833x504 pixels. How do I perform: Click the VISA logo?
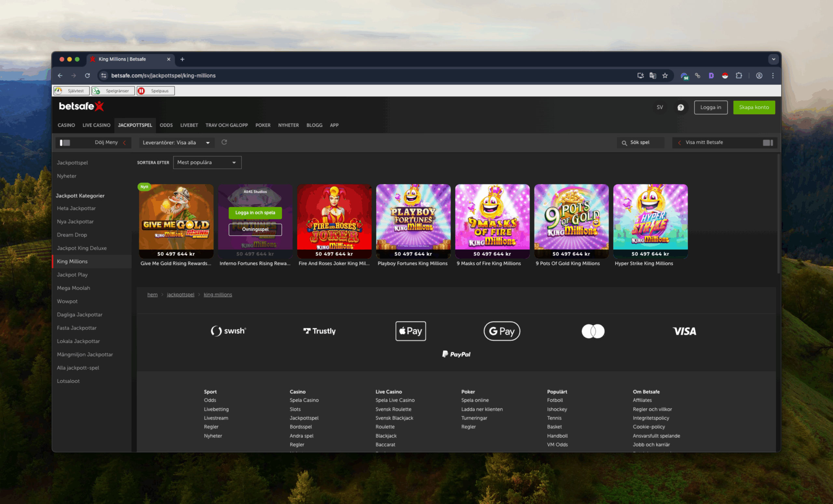click(x=684, y=331)
